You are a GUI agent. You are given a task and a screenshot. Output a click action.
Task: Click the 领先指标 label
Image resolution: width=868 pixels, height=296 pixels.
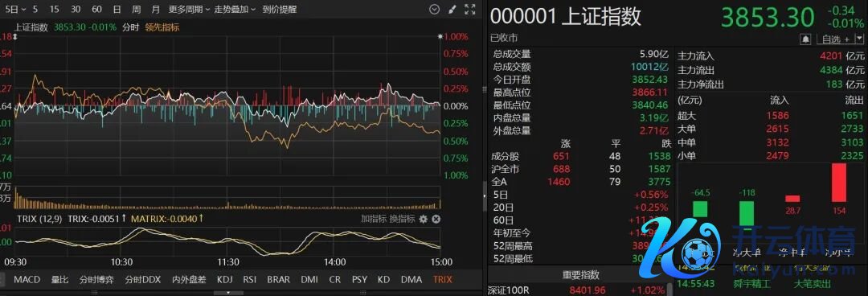coord(162,27)
